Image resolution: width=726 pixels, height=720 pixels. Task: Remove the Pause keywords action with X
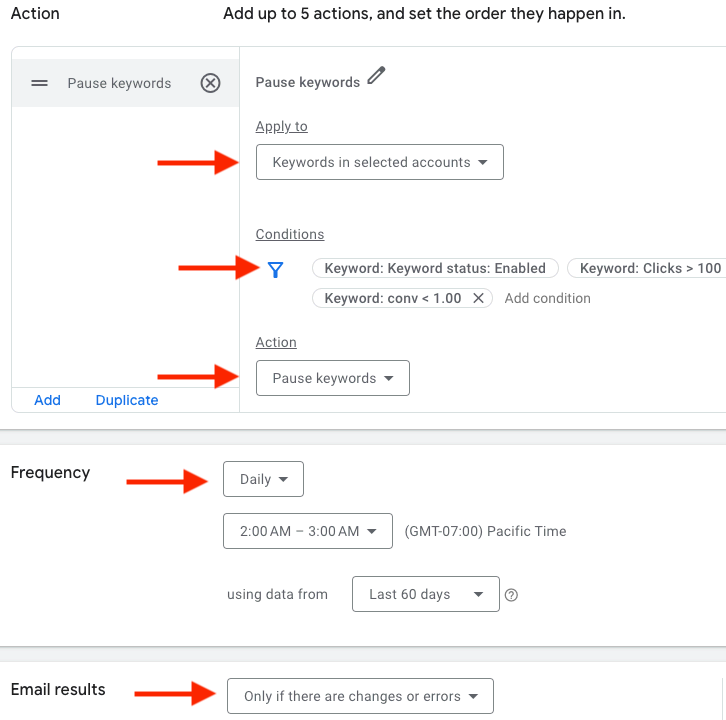pos(210,83)
